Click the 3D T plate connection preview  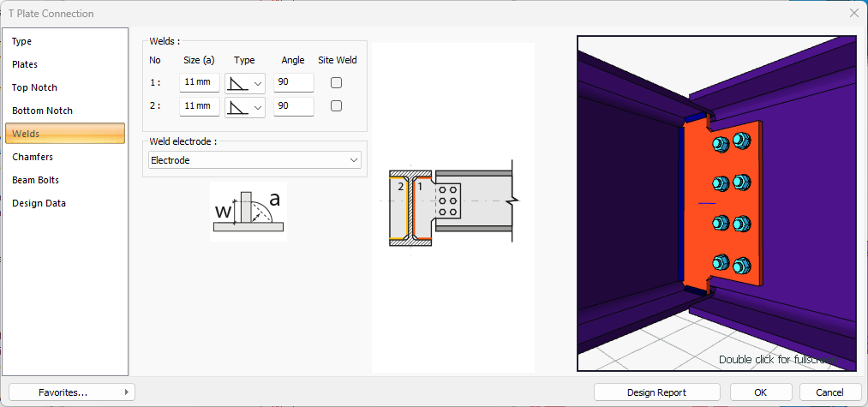(716, 203)
